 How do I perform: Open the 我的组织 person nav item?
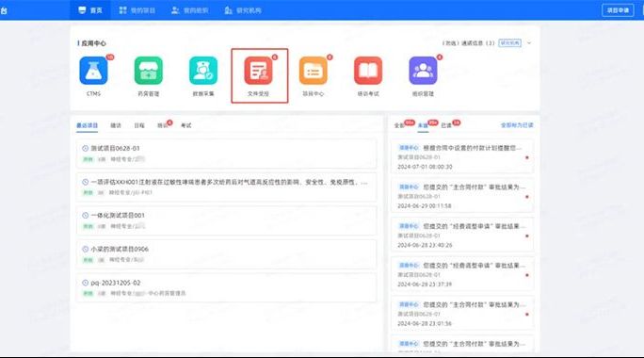tap(190, 10)
